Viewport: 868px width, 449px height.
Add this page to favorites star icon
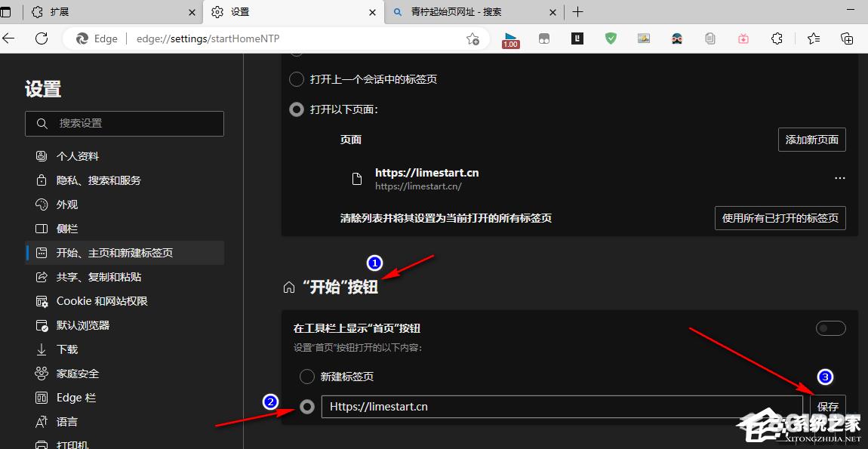472,38
